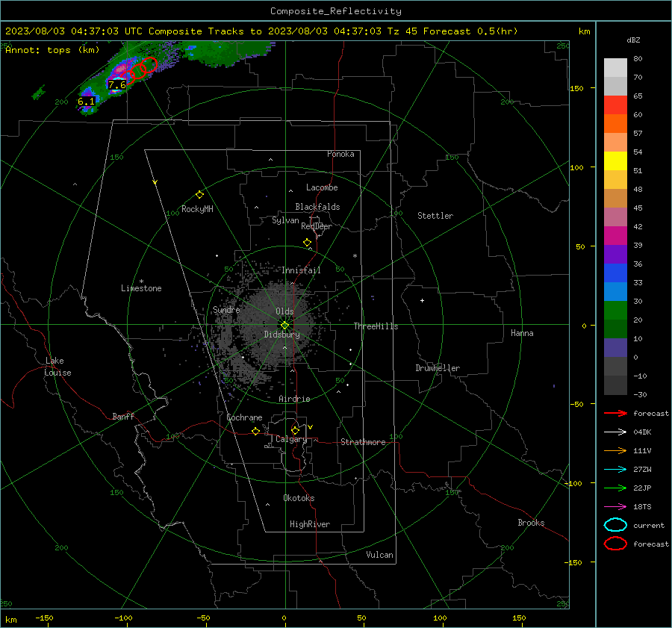
Task: Select the bright yellow 54-51 dBZ swatch
Action: pyautogui.click(x=615, y=161)
